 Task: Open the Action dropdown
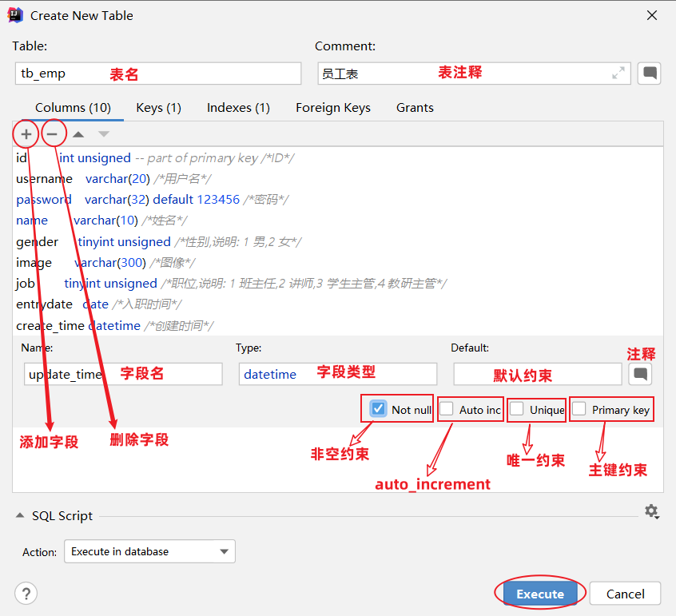[149, 551]
